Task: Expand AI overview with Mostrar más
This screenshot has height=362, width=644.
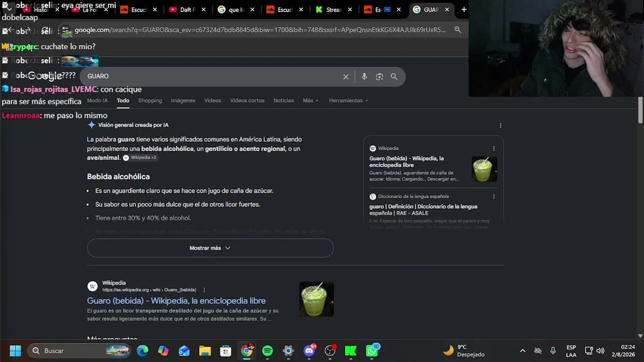Action: tap(210, 248)
